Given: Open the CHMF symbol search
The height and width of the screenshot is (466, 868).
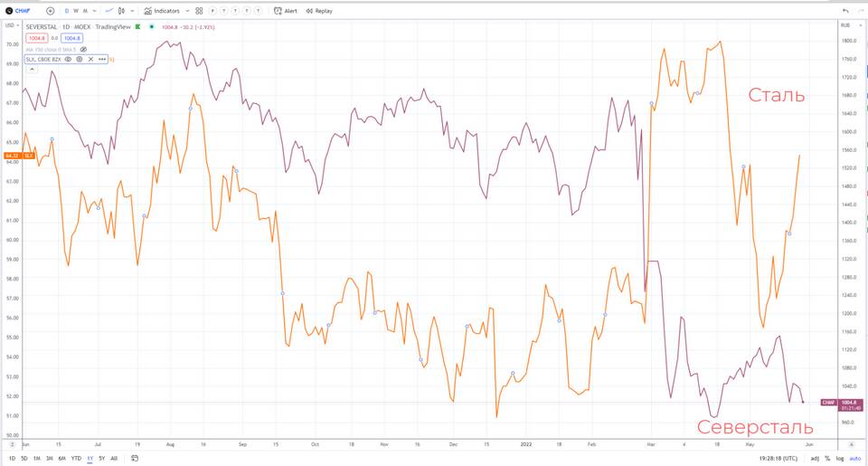Looking at the screenshot, I should click(x=18, y=11).
